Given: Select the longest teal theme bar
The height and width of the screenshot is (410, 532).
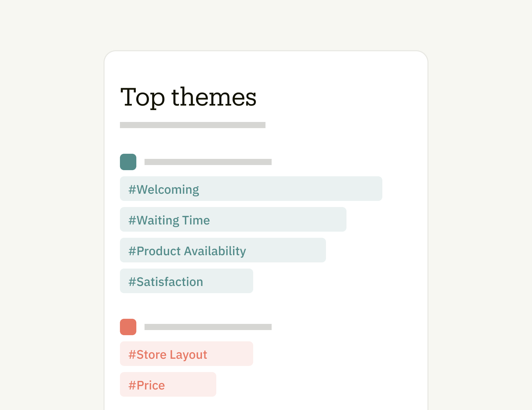Looking at the screenshot, I should click(x=251, y=189).
